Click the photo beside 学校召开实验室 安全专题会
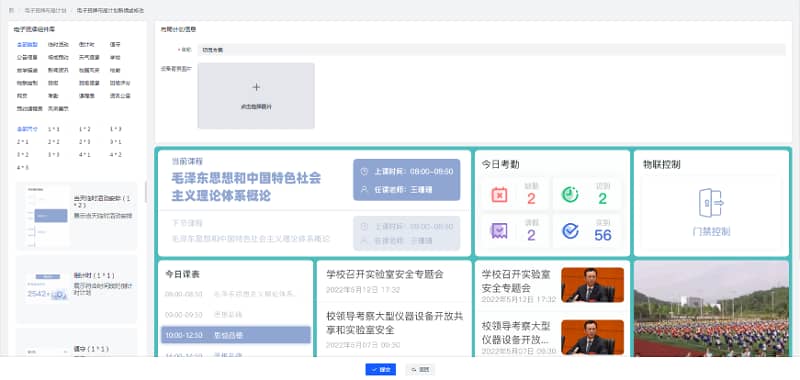The image size is (800, 380). pos(592,285)
